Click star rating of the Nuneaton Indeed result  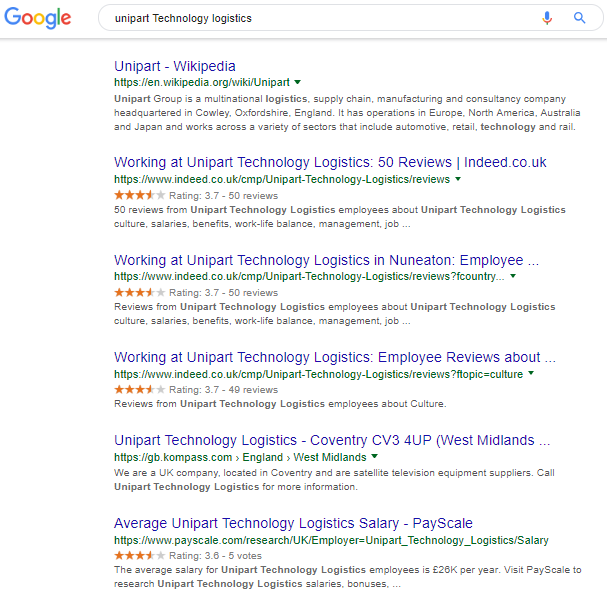click(x=139, y=292)
